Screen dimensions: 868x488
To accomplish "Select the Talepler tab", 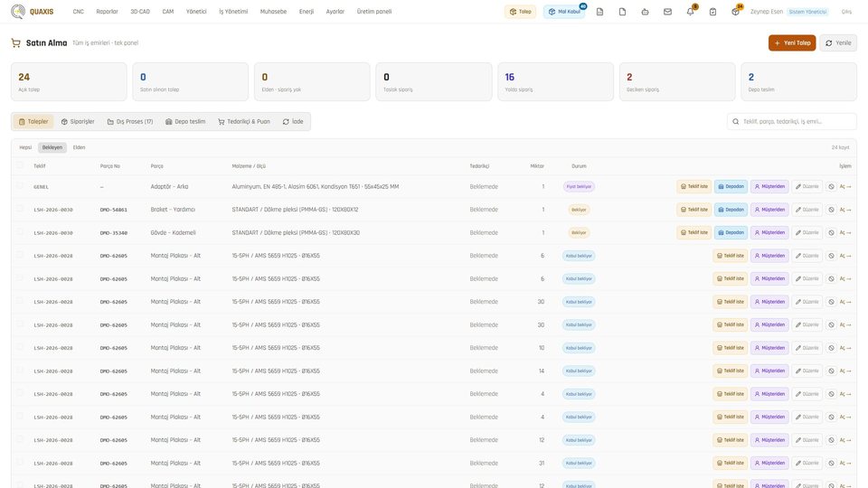I will coord(33,122).
